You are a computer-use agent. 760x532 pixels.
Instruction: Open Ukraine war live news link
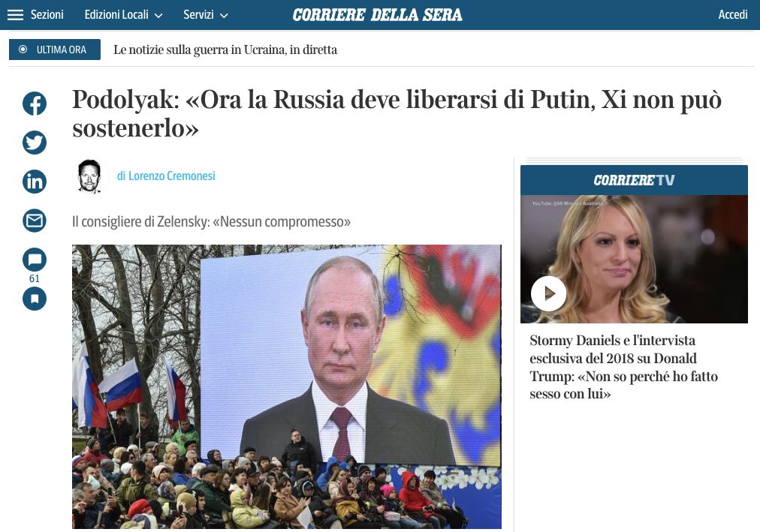[225, 50]
